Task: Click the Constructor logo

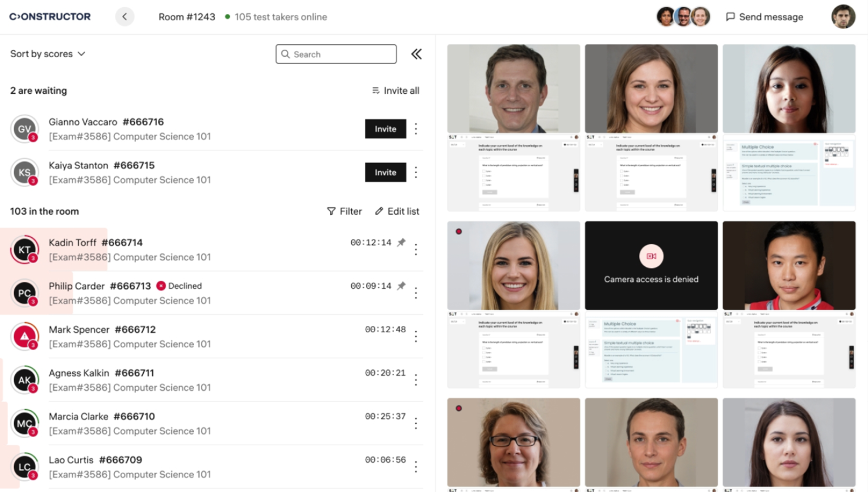Action: 50,17
